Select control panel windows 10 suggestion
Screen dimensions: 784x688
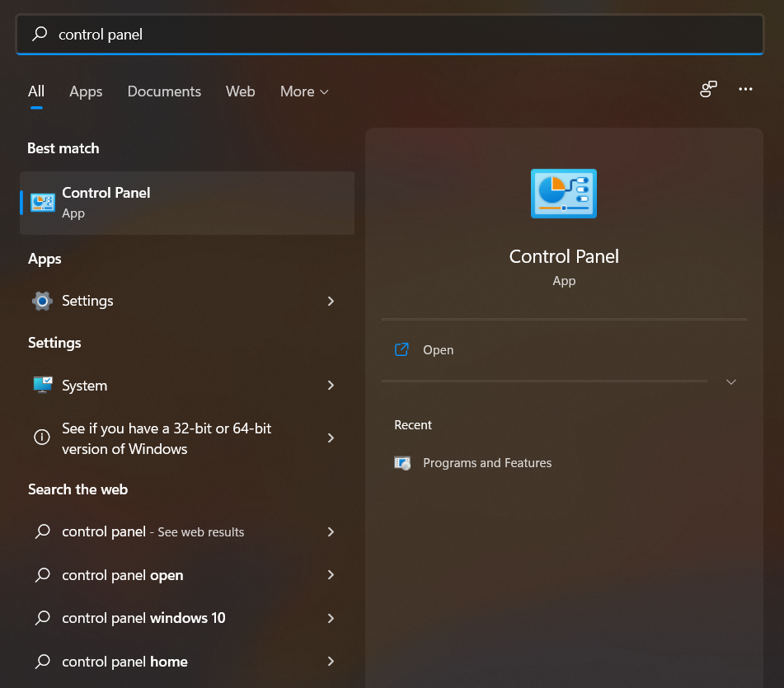click(x=187, y=618)
